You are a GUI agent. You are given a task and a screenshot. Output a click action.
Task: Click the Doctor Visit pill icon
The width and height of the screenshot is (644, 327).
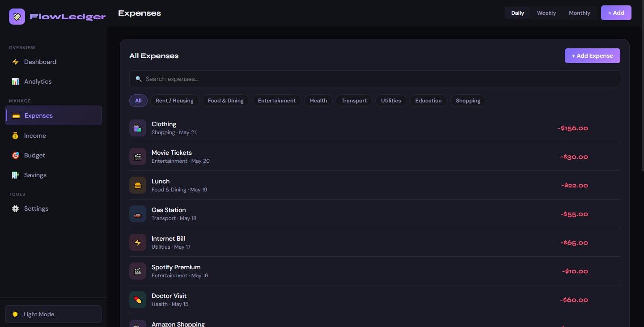point(138,300)
